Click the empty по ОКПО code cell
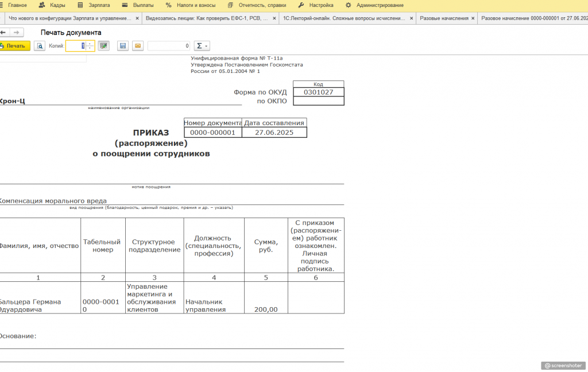588x372 pixels. pyautogui.click(x=318, y=101)
